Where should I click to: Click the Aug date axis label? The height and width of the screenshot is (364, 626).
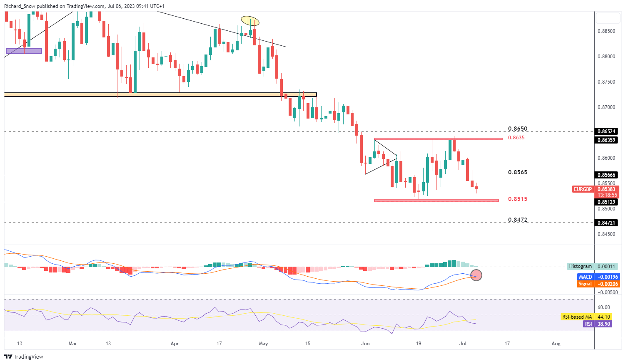[556, 344]
